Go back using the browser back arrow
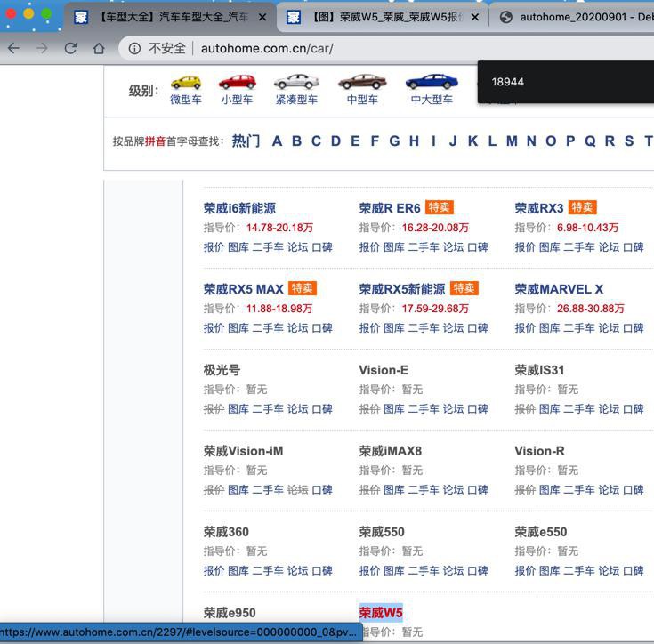Image resolution: width=654 pixels, height=644 pixels. (13, 49)
